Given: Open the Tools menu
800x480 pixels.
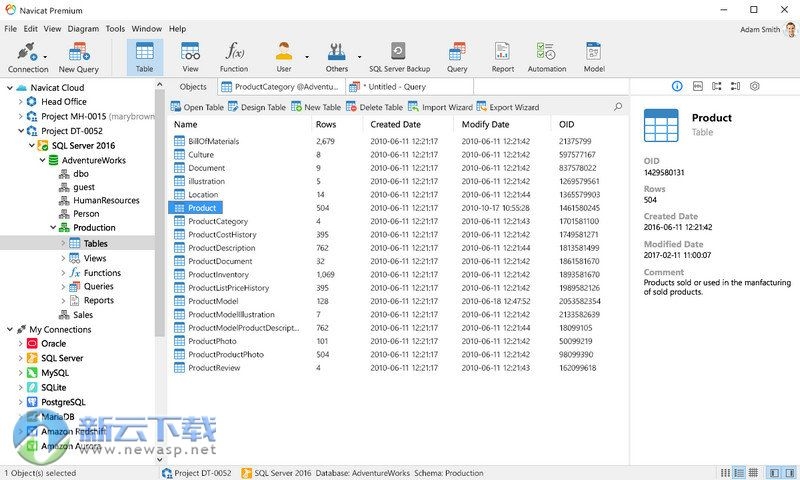Looking at the screenshot, I should pyautogui.click(x=115, y=29).
